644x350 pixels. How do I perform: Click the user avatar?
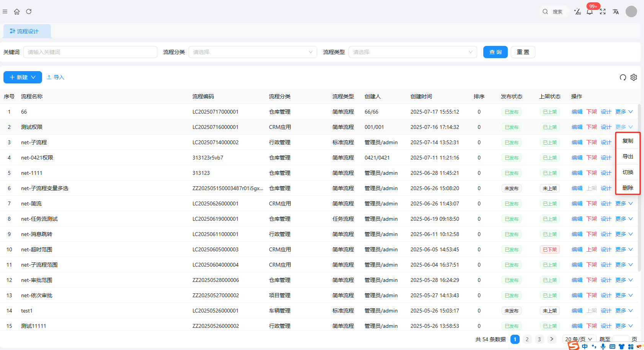[x=631, y=11]
